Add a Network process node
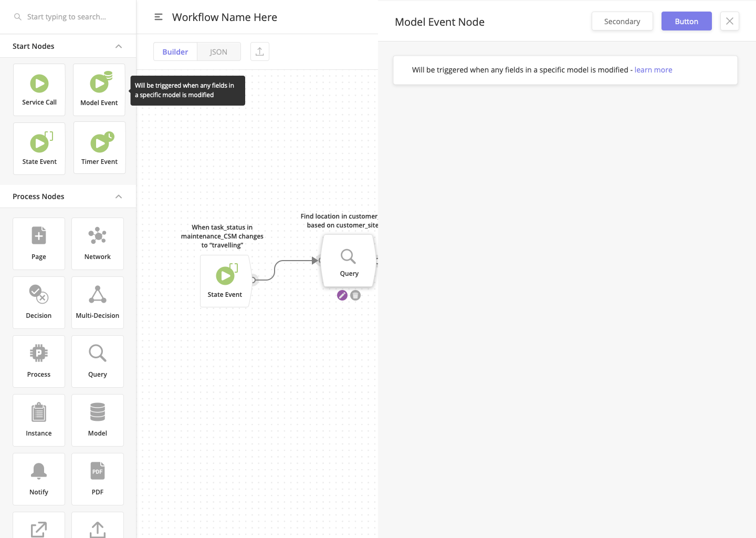This screenshot has height=538, width=756. 98,244
